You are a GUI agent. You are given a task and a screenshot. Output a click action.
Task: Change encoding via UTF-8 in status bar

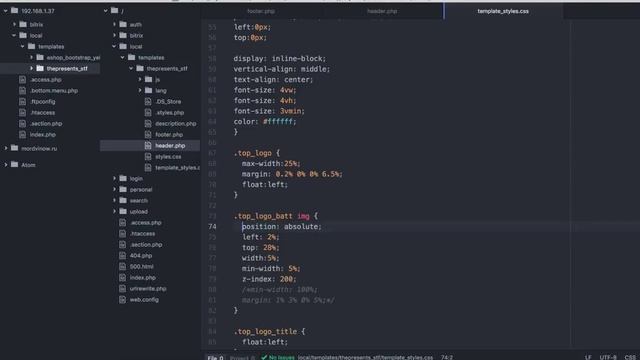pos(608,358)
